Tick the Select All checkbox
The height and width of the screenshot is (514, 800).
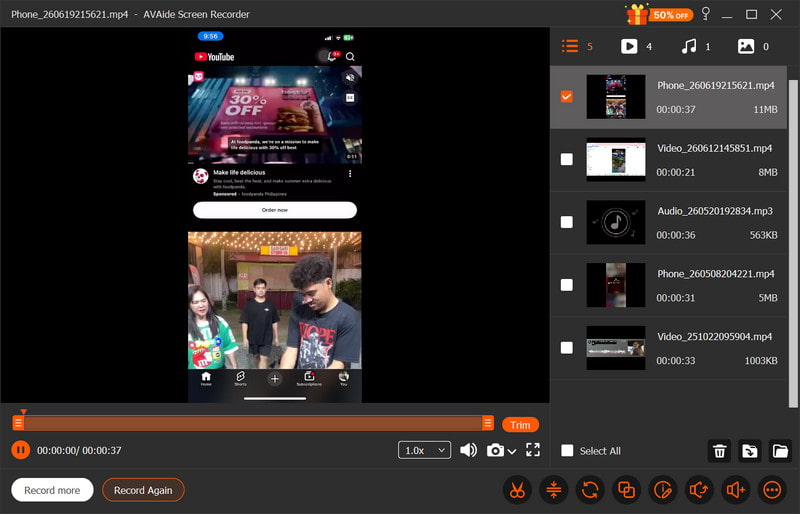coord(567,450)
